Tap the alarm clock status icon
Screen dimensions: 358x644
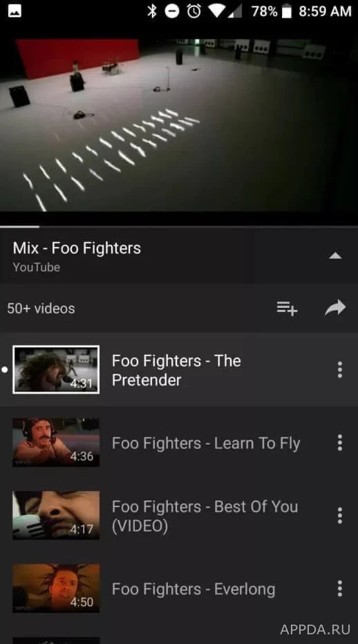[x=194, y=11]
